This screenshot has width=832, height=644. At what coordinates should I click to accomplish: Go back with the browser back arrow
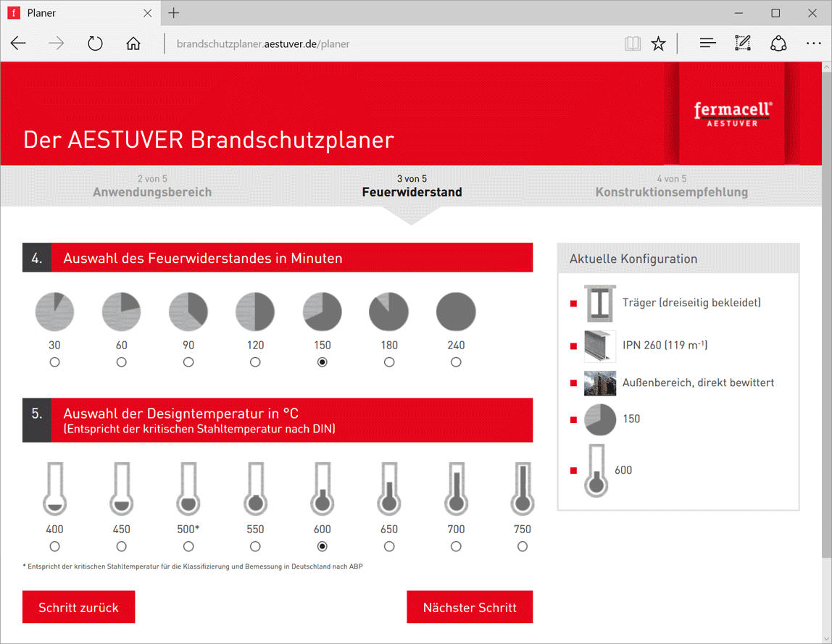pyautogui.click(x=19, y=43)
